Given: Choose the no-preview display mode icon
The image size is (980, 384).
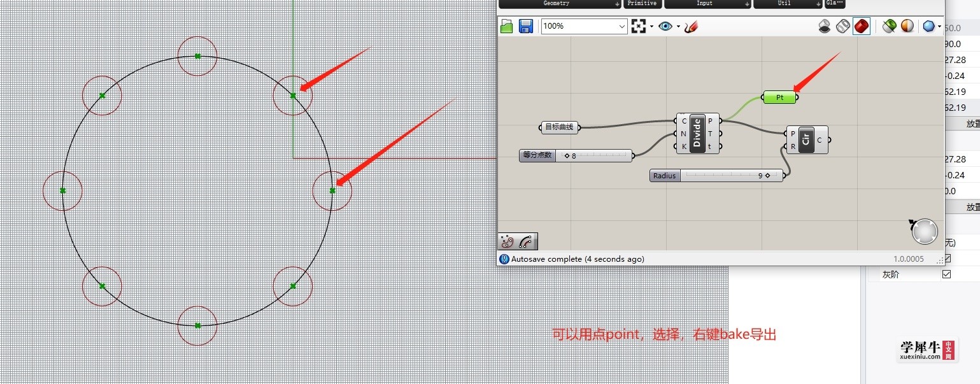Looking at the screenshot, I should (x=825, y=26).
